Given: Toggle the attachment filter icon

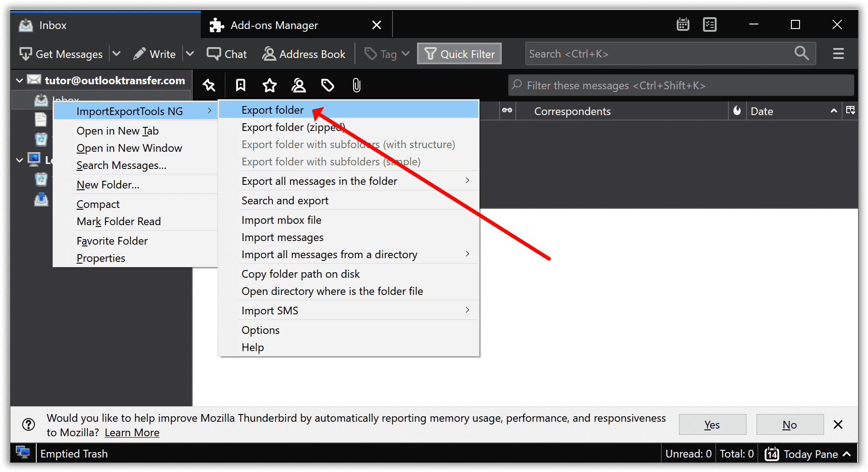Looking at the screenshot, I should [357, 85].
